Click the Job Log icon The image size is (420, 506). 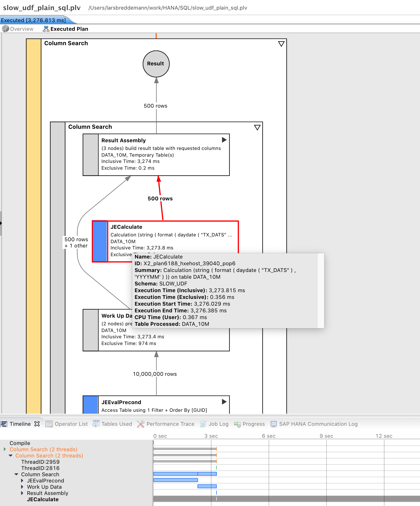pyautogui.click(x=203, y=424)
